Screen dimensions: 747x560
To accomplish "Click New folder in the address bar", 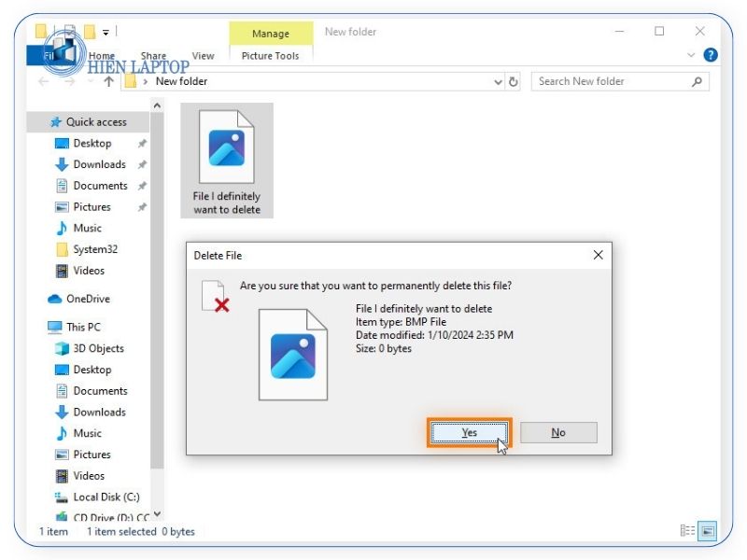I will click(181, 81).
